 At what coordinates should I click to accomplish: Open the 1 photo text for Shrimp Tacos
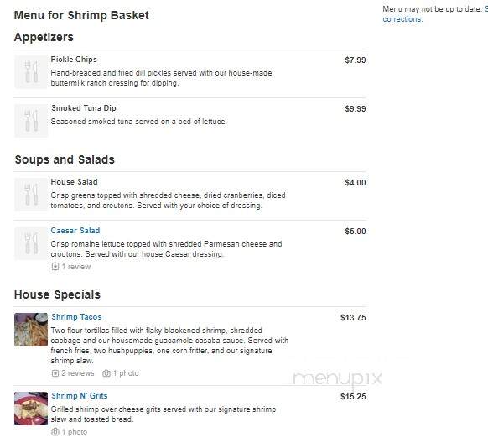pyautogui.click(x=126, y=373)
